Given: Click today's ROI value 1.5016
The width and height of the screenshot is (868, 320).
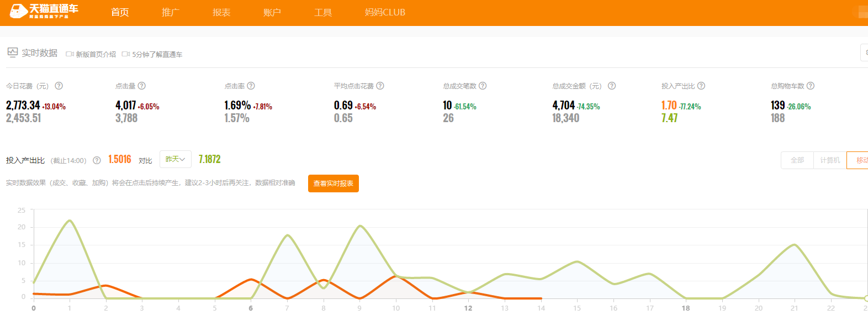Looking at the screenshot, I should tap(120, 159).
